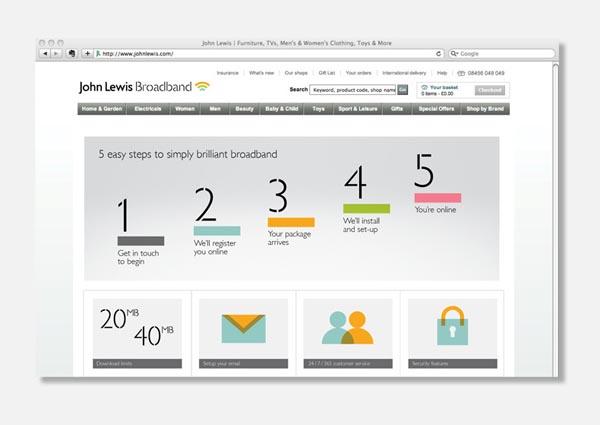Click the Google search magnifier icon
This screenshot has width=600, height=425.
pos(454,54)
